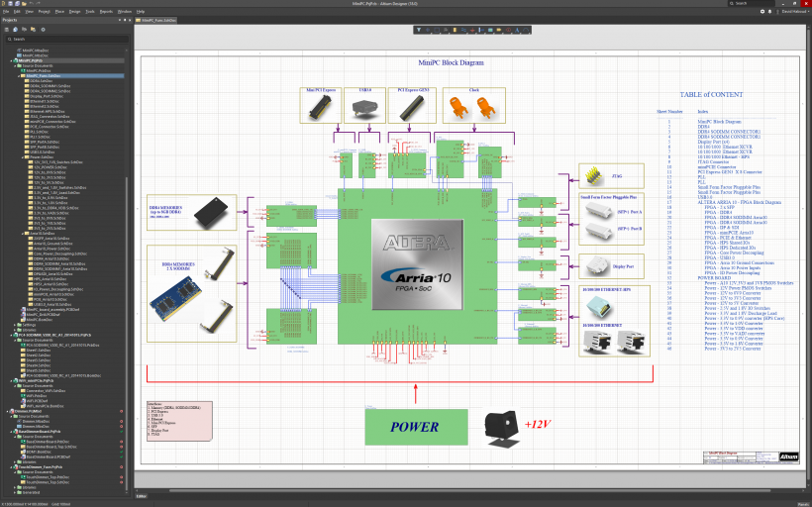This screenshot has width=812, height=507.
Task: Collapse the MiniPC.PrjPcb project node
Action: point(13,60)
